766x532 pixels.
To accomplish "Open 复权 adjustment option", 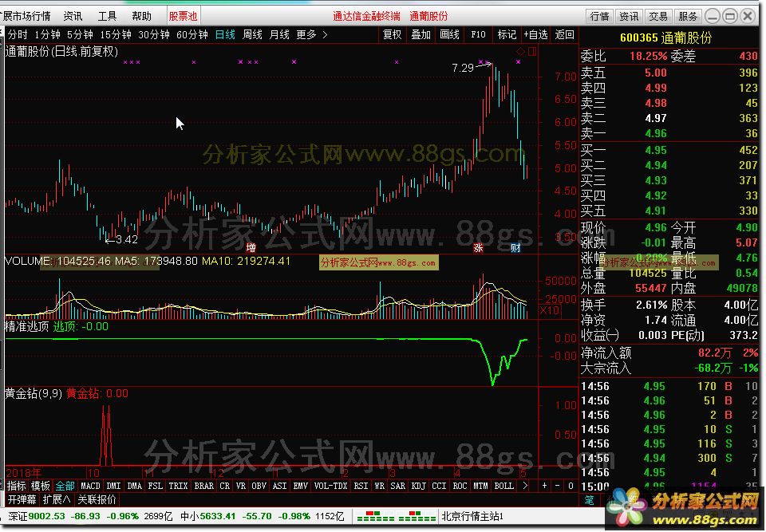I will 393,34.
